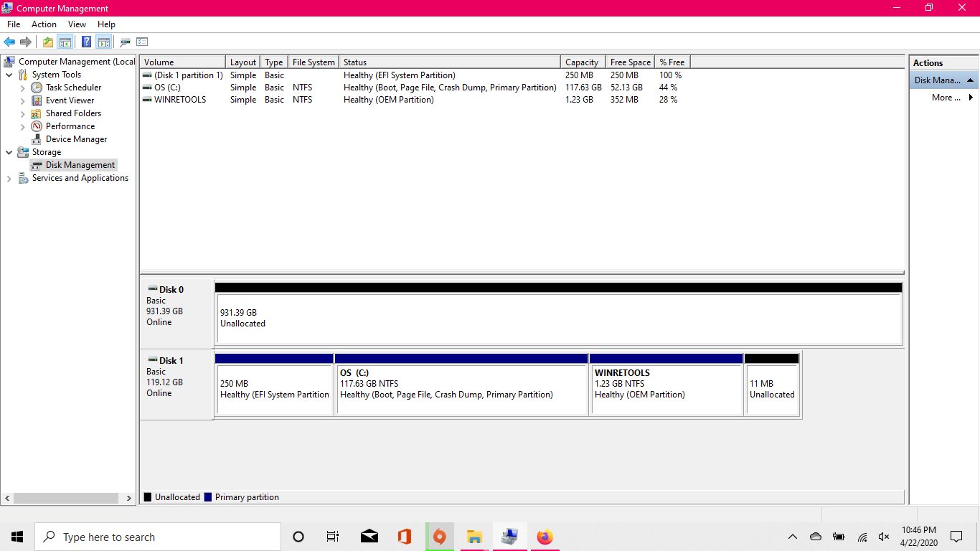The height and width of the screenshot is (551, 980).
Task: Click the Computer Management taskbar icon
Action: [510, 537]
